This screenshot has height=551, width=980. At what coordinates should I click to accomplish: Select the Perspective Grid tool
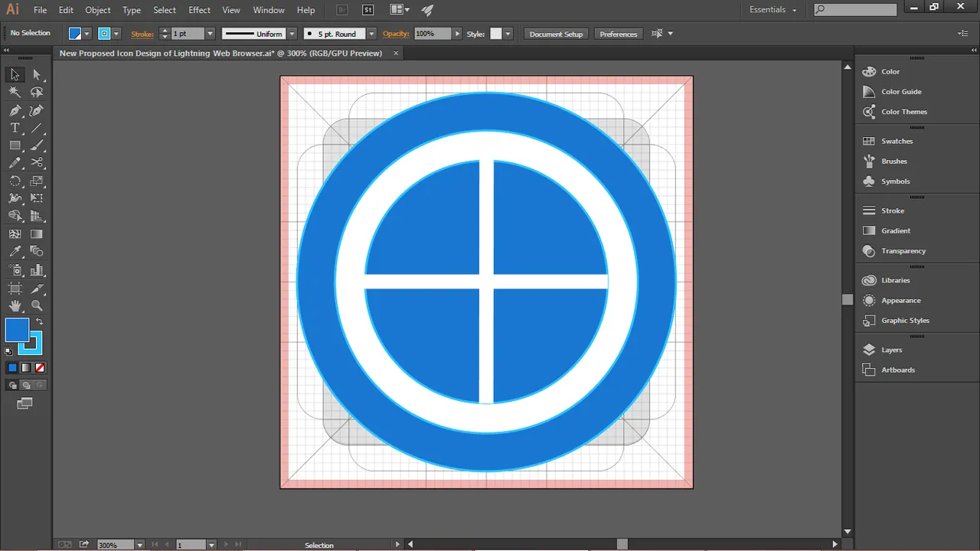37,217
